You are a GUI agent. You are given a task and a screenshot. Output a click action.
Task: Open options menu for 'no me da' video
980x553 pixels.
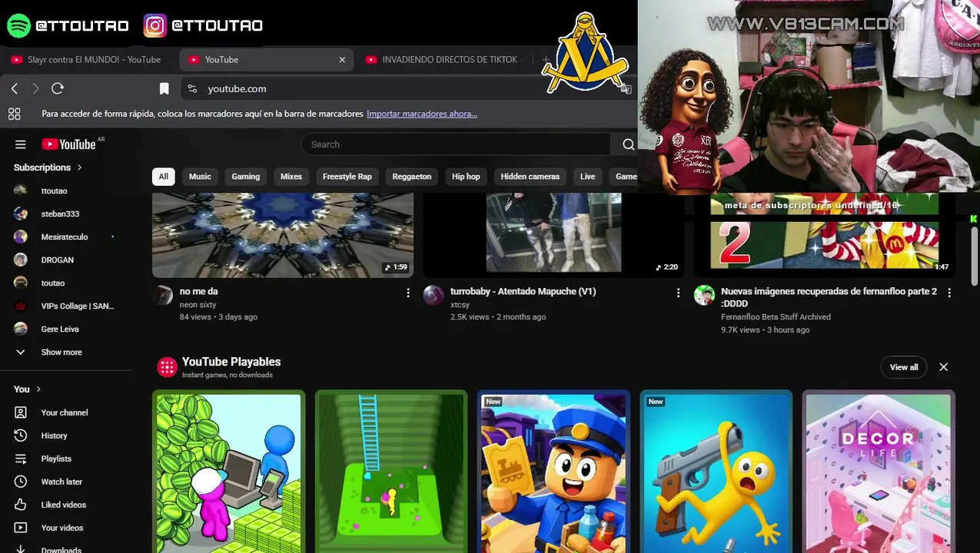coord(408,293)
